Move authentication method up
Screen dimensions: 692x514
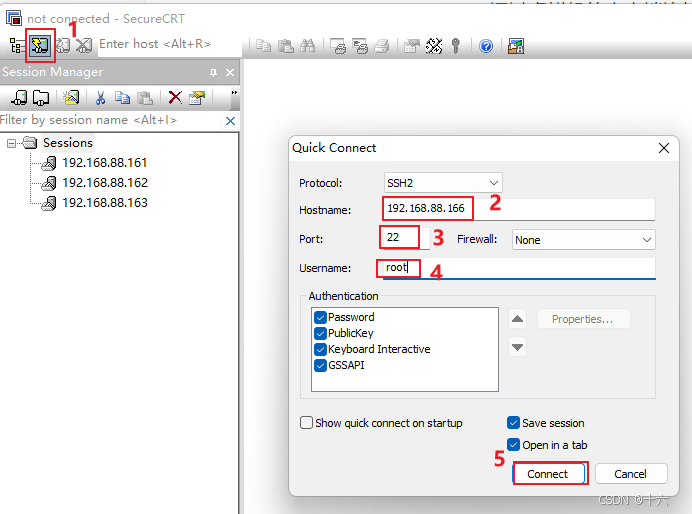coord(517,319)
